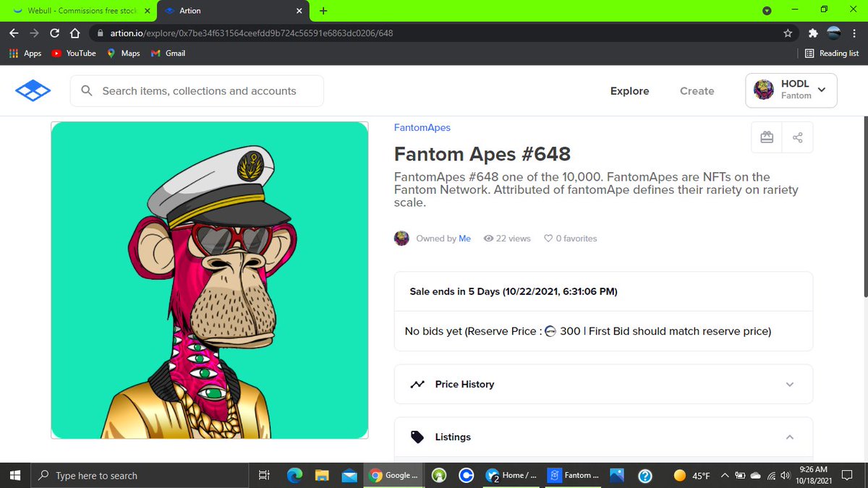Focus the search items, collections and accounts field

click(197, 91)
